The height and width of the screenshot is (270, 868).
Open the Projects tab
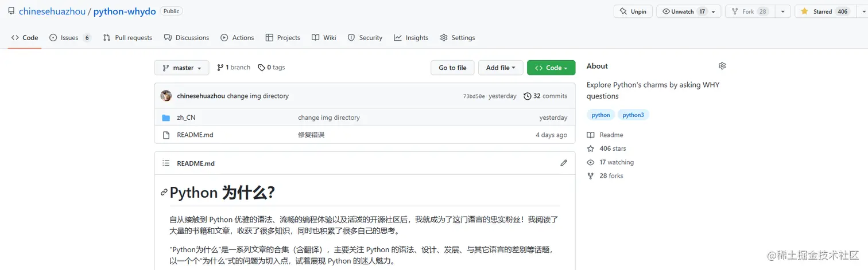coord(282,38)
